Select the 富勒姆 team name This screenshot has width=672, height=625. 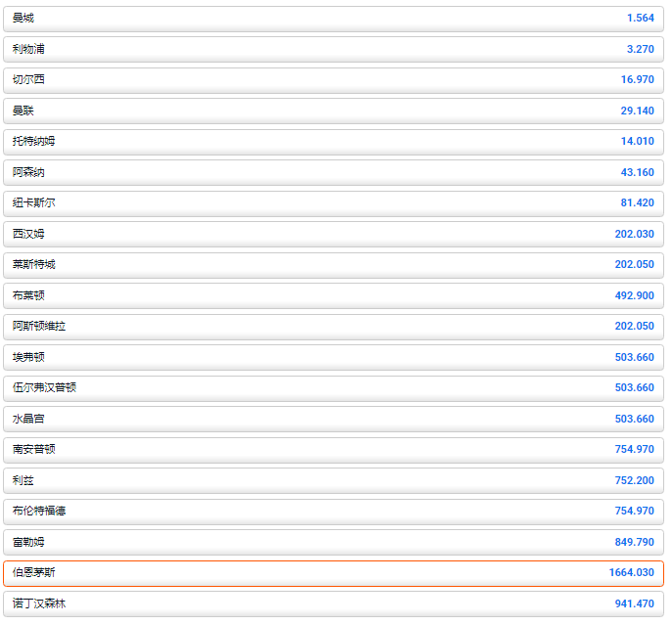pyautogui.click(x=28, y=543)
